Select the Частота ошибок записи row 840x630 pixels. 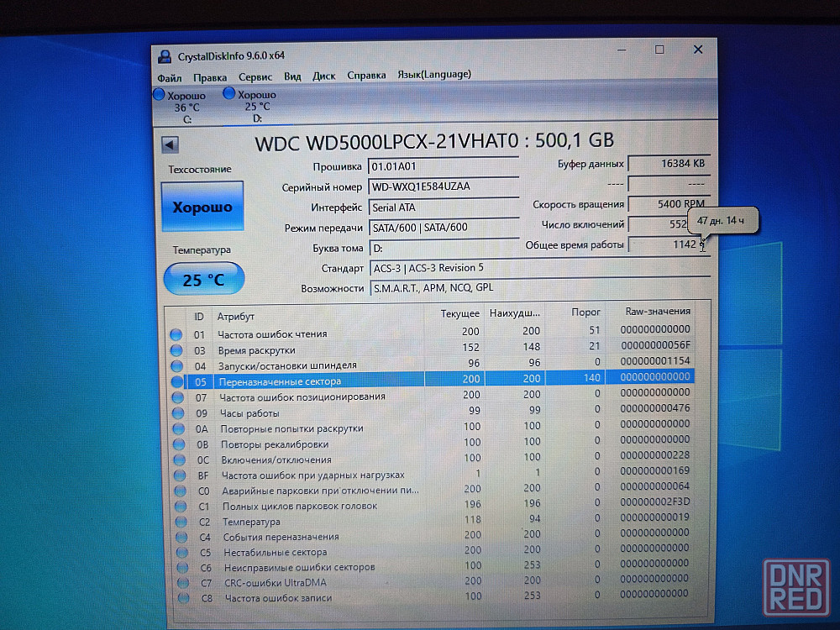(x=435, y=596)
